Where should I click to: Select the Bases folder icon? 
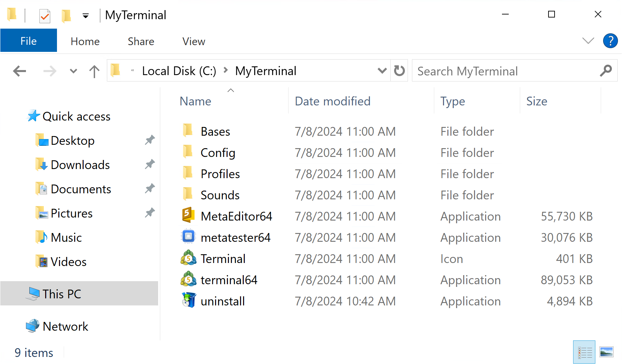point(188,131)
